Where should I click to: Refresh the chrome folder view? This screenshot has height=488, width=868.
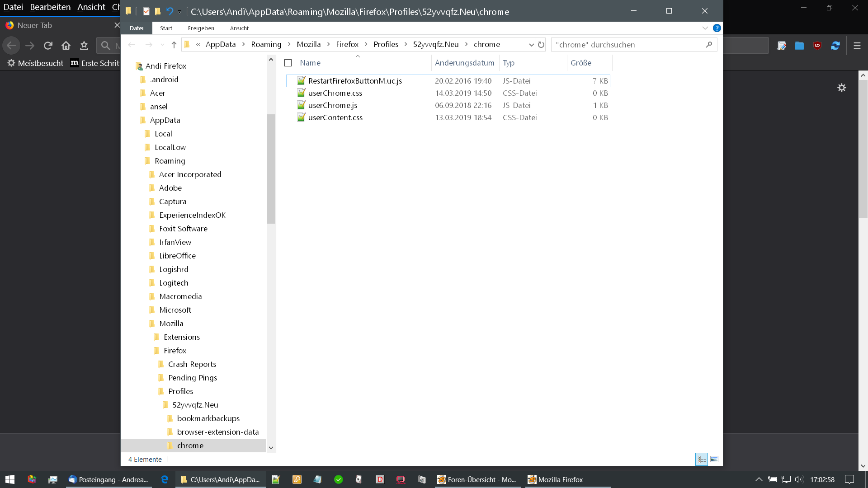point(541,45)
